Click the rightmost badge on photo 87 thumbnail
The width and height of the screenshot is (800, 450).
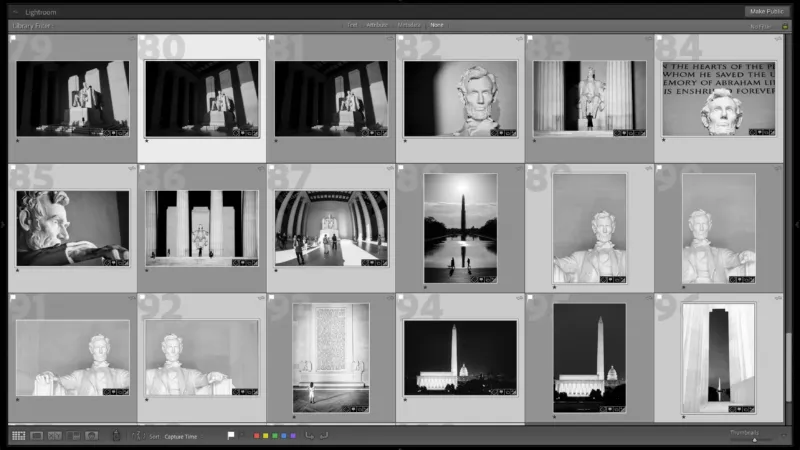[x=384, y=263]
